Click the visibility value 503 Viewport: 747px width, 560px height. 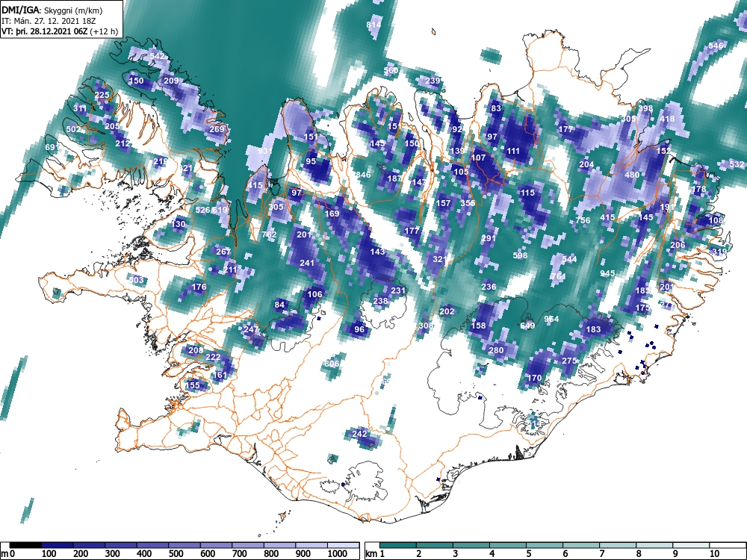coord(136,279)
